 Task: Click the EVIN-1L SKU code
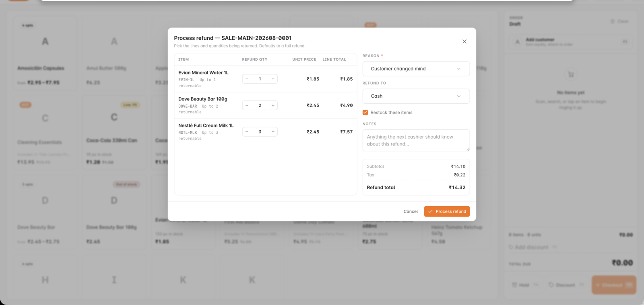186,80
